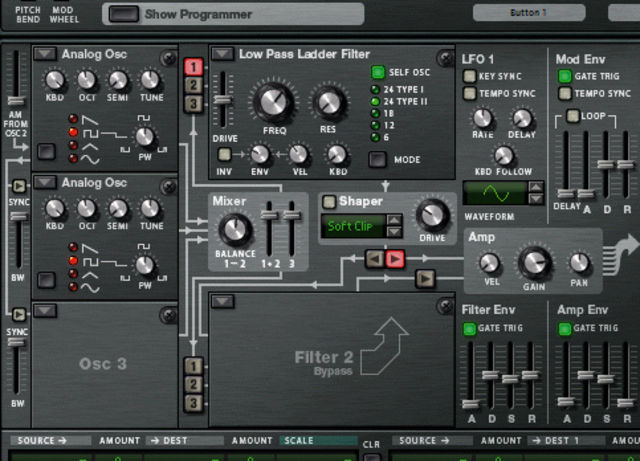Screen dimensions: 640x461
Task: Toggle Osc 1 routing to Filter 2
Action: coord(193,366)
